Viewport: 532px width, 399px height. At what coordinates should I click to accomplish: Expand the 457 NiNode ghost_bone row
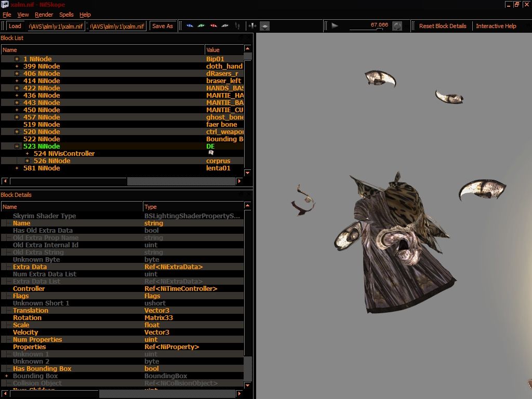(x=17, y=117)
